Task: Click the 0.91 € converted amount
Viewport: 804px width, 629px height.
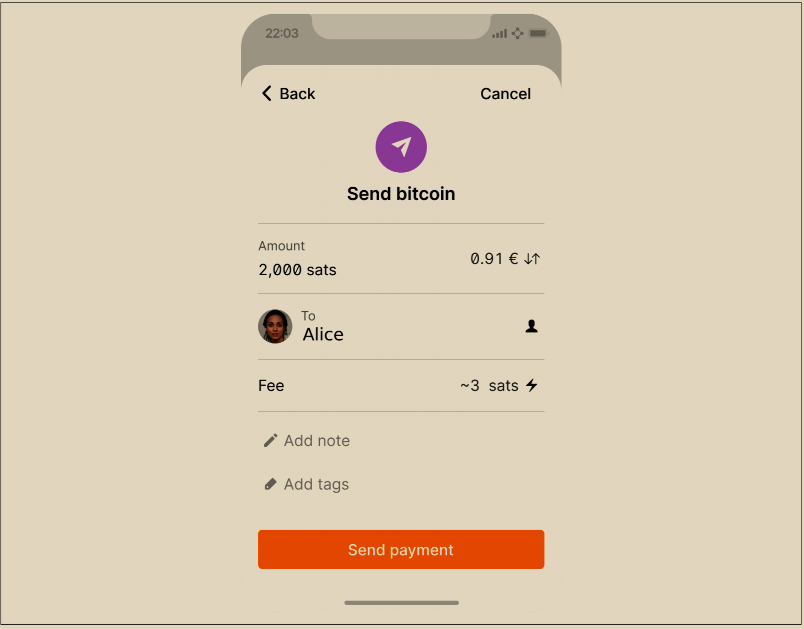Action: point(494,258)
